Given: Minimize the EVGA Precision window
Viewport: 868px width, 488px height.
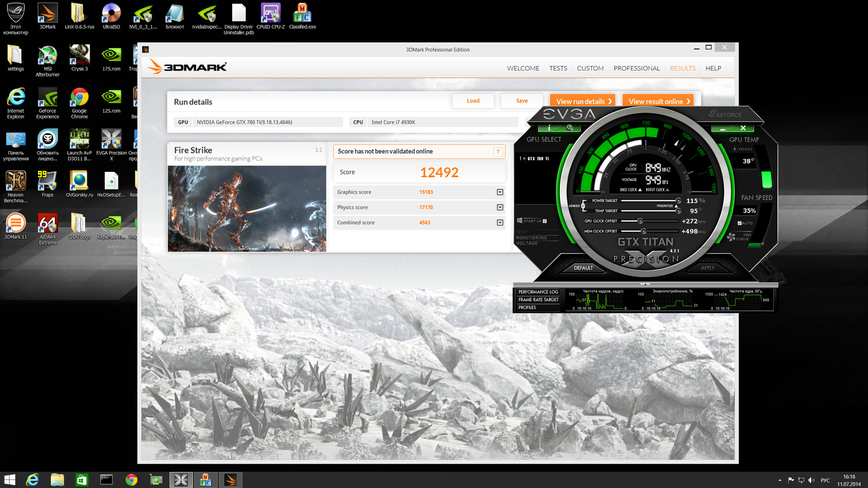Looking at the screenshot, I should [x=723, y=129].
